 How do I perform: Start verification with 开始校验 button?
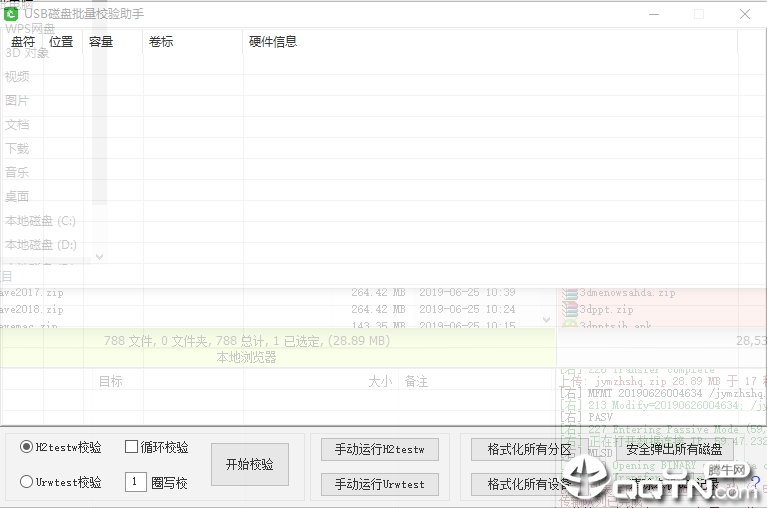pos(249,464)
